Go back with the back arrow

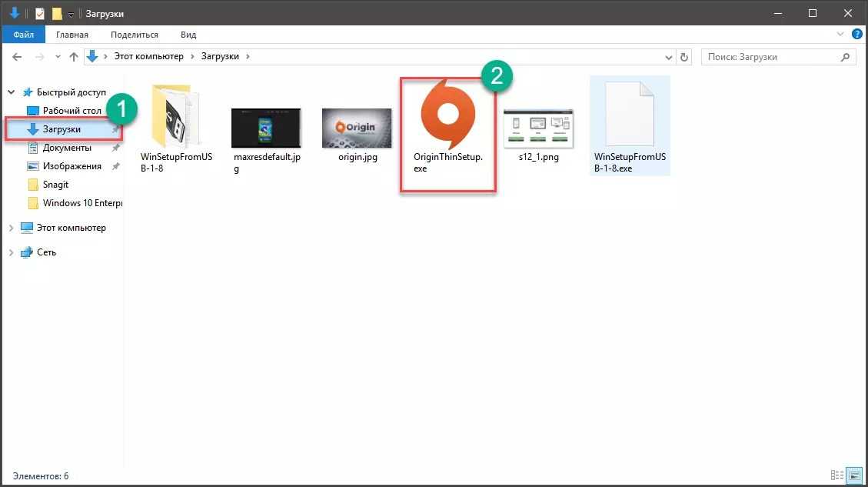[x=17, y=56]
